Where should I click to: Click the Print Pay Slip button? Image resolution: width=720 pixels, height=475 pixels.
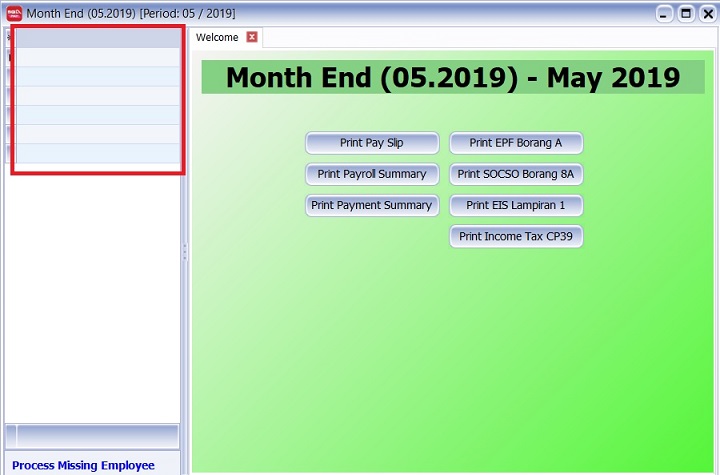point(371,143)
